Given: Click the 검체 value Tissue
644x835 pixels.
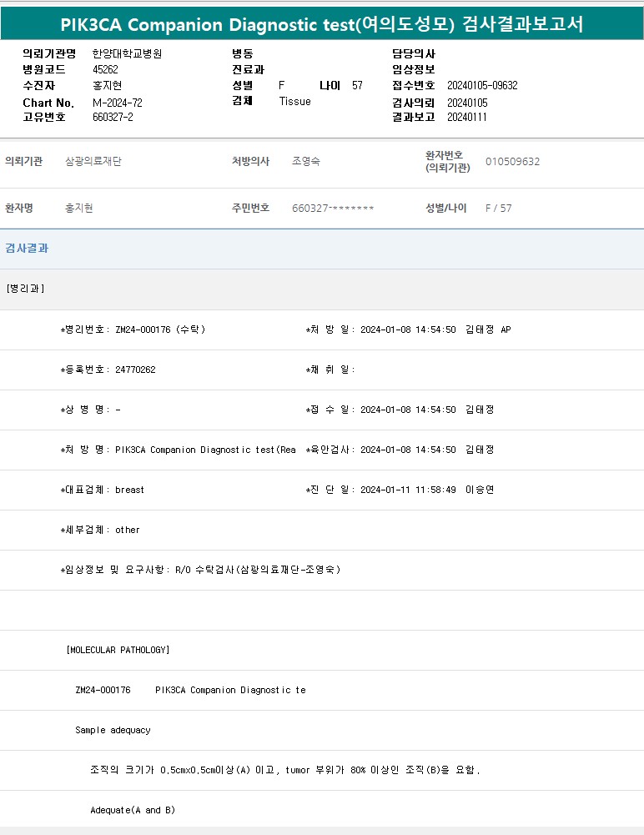Looking at the screenshot, I should (x=294, y=102).
